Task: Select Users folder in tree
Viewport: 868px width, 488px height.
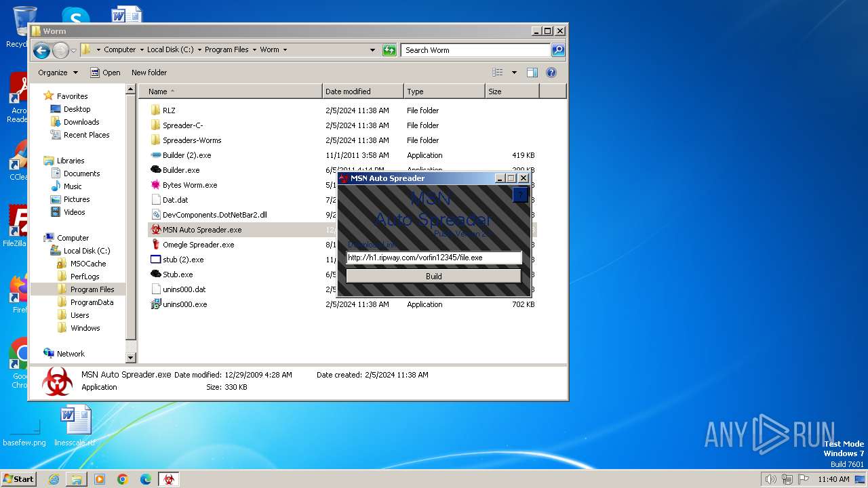Action: coord(79,315)
